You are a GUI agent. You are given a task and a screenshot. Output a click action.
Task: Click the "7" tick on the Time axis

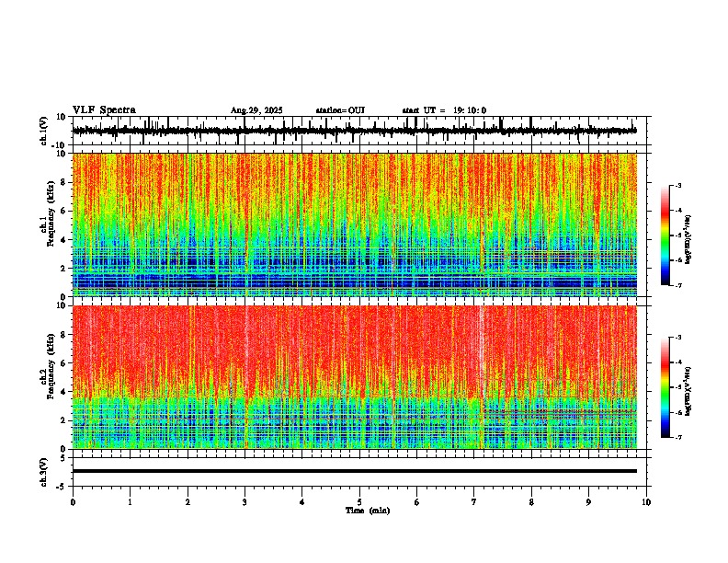pyautogui.click(x=474, y=502)
